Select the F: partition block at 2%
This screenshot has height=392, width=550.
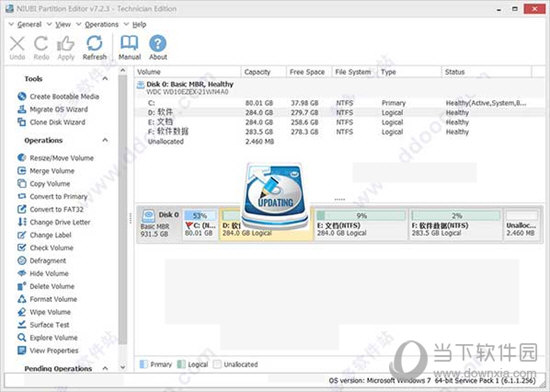pyautogui.click(x=456, y=224)
